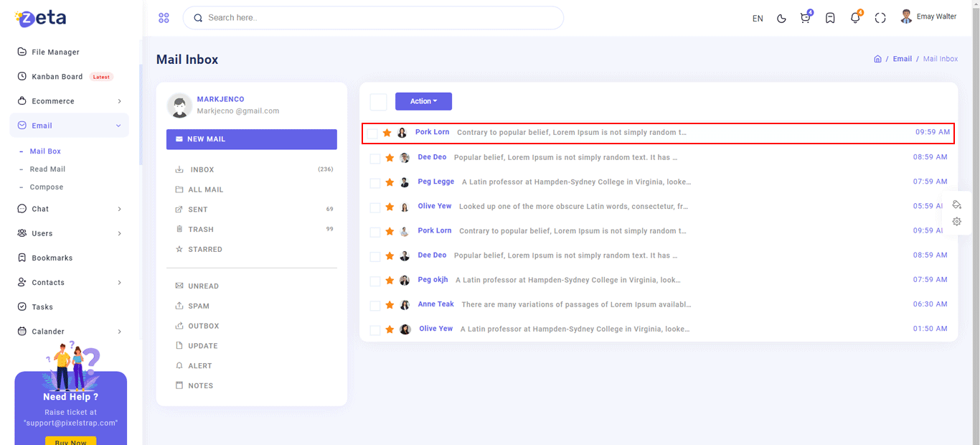Open the Action dropdown

pyautogui.click(x=423, y=101)
